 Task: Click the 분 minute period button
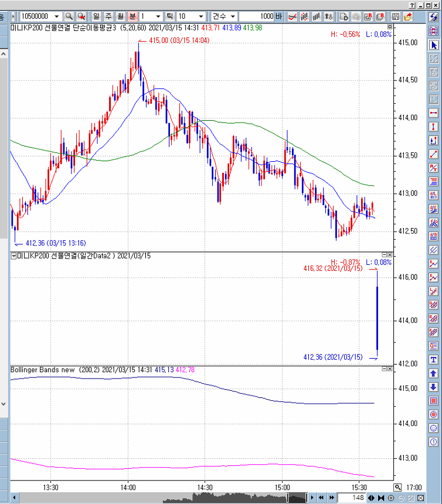133,16
